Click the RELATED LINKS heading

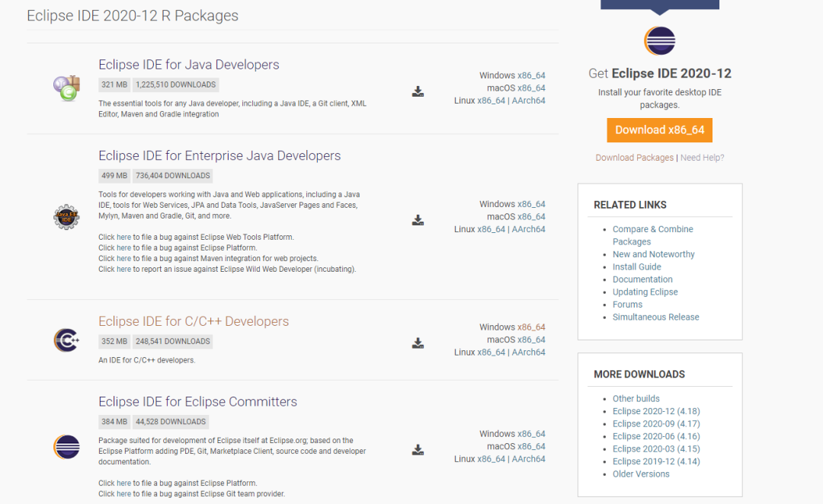point(630,205)
